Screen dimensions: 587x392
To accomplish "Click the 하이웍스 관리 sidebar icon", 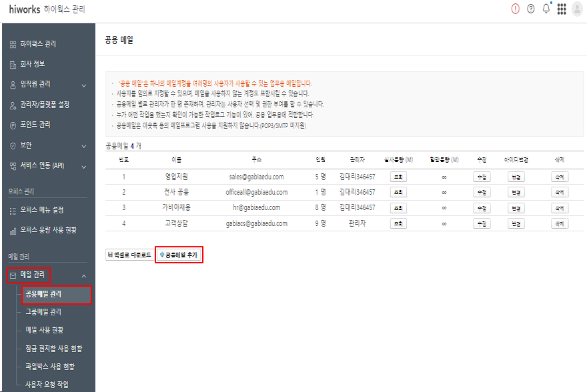I will (13, 45).
